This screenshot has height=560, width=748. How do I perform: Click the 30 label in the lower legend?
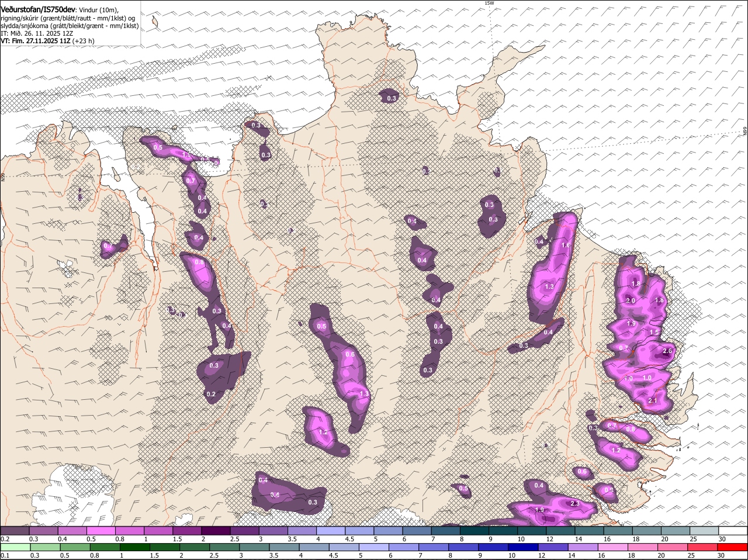click(721, 555)
